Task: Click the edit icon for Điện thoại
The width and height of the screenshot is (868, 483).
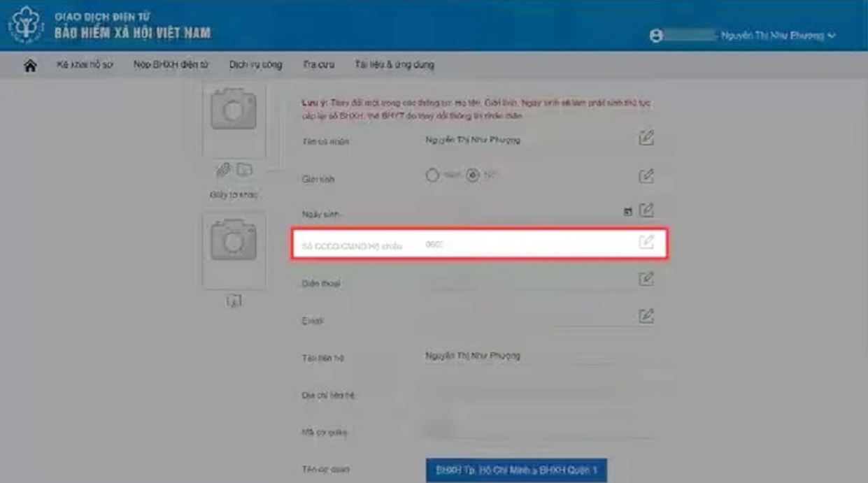Action: pos(646,280)
